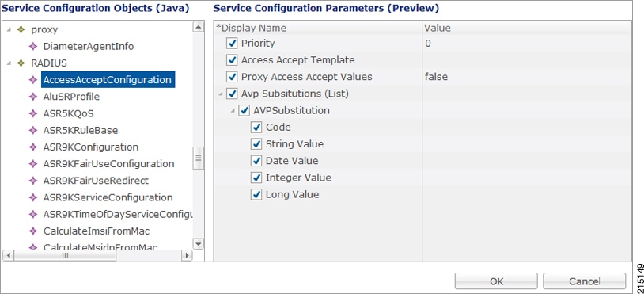Click the icon beside ASR9KConfiguration

point(33,147)
